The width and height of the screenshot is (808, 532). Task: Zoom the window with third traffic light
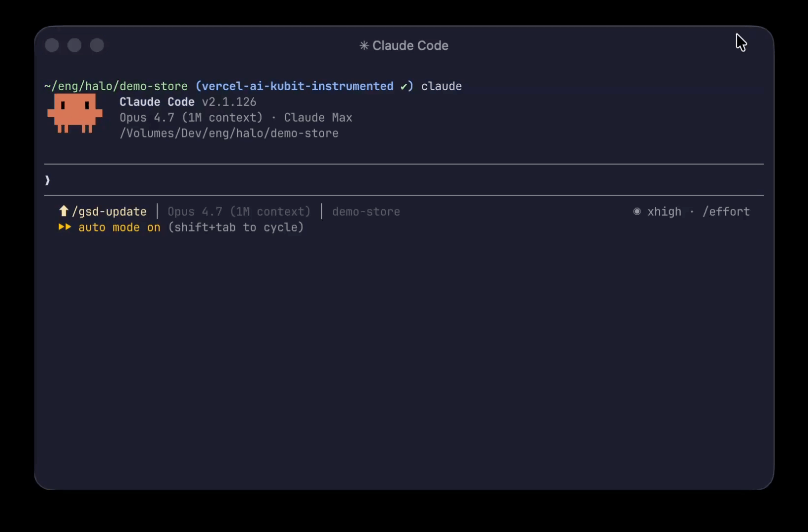[97, 45]
